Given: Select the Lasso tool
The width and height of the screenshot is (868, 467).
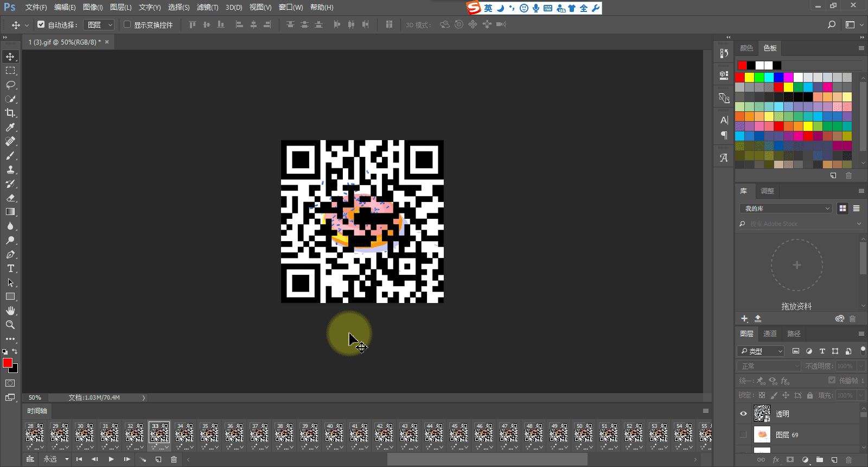Looking at the screenshot, I should click(10, 85).
